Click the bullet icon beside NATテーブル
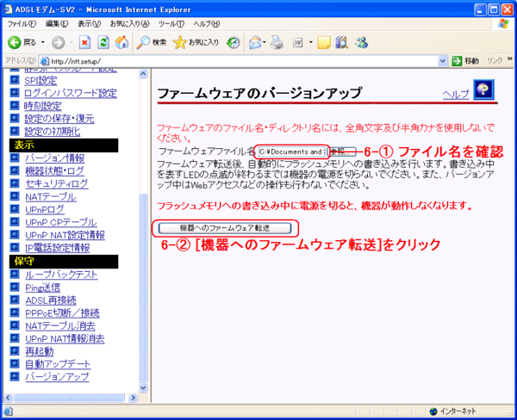The width and height of the screenshot is (517, 420). coord(14,196)
